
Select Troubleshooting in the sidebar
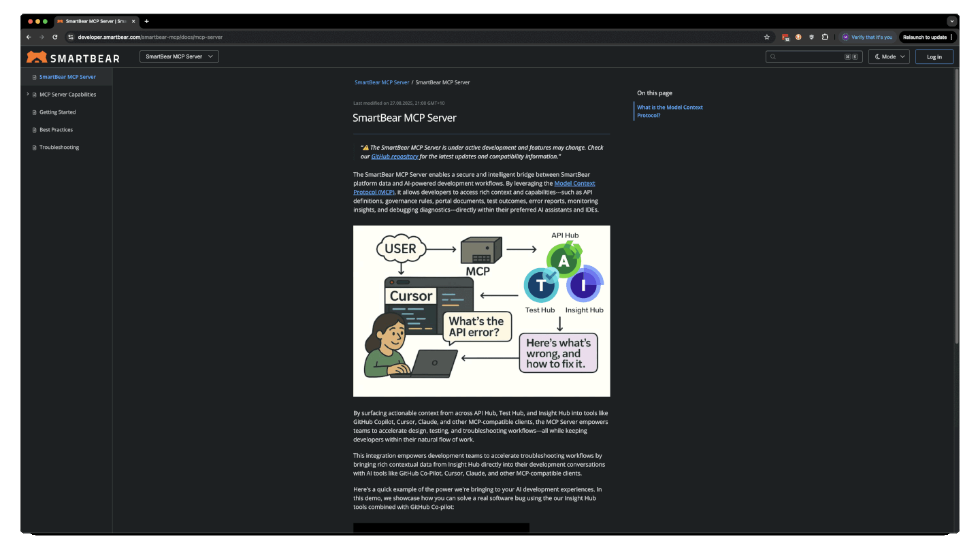click(x=59, y=148)
